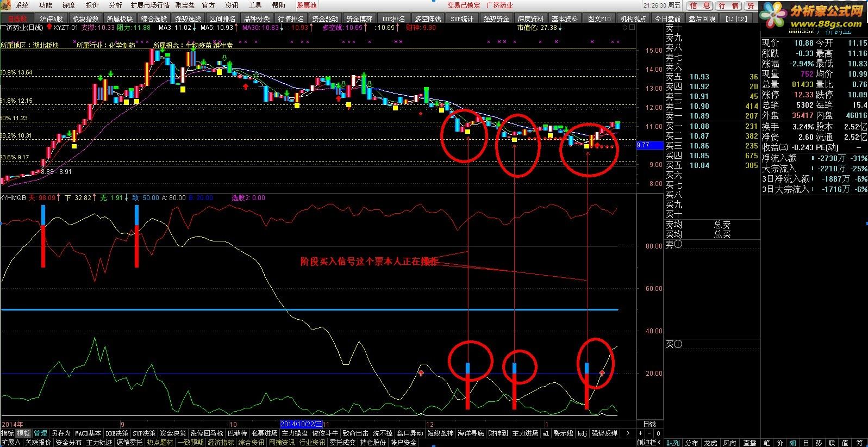Open 沪深A股 list
Screen dimensions: 868x447
(x=52, y=18)
